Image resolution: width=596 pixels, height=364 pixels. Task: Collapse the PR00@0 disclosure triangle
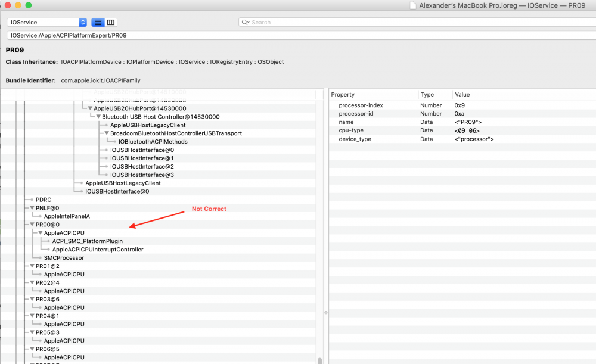32,225
